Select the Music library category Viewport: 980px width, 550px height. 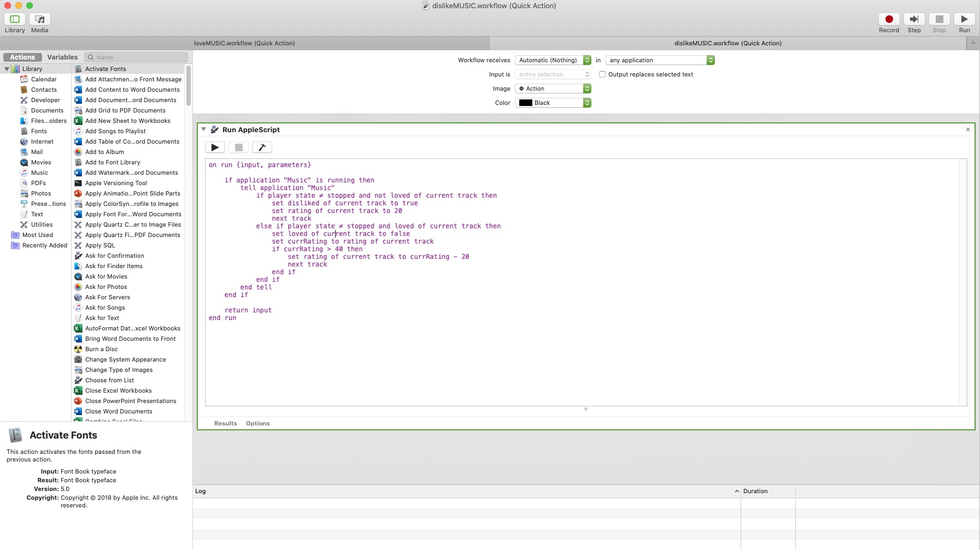[39, 173]
